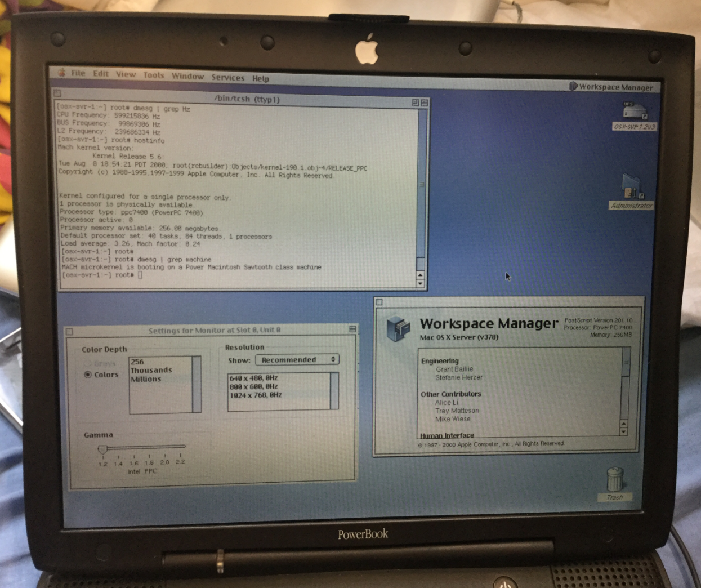Click the Workspace Manager application menu
Image resolution: width=701 pixels, height=588 pixels.
click(611, 87)
